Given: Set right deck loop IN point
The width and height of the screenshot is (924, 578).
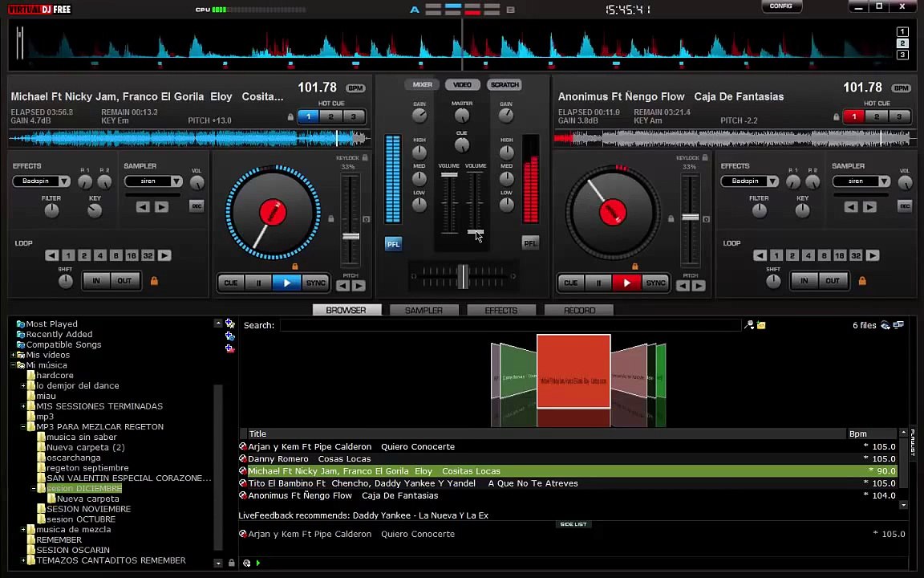Looking at the screenshot, I should click(804, 281).
